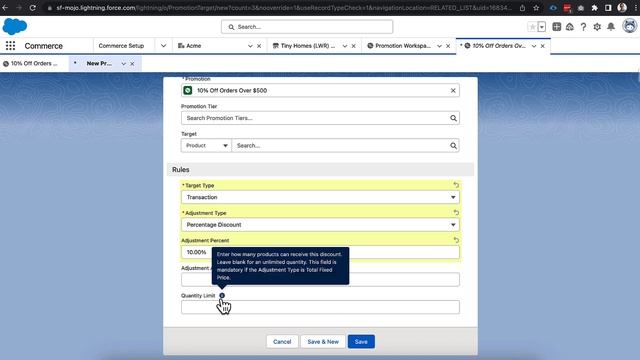Open the Adjustment Type Percentage Discount dropdown
640x360 pixels.
(x=320, y=225)
